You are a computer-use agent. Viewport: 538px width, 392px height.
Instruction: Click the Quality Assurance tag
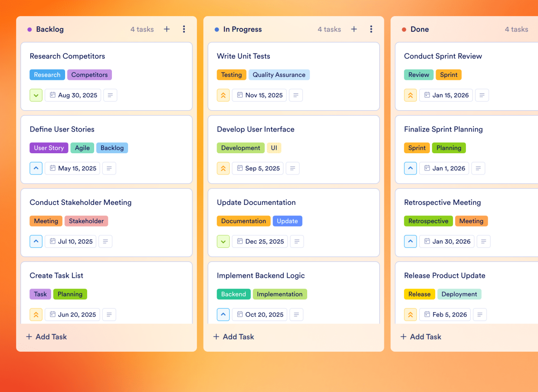(x=279, y=75)
